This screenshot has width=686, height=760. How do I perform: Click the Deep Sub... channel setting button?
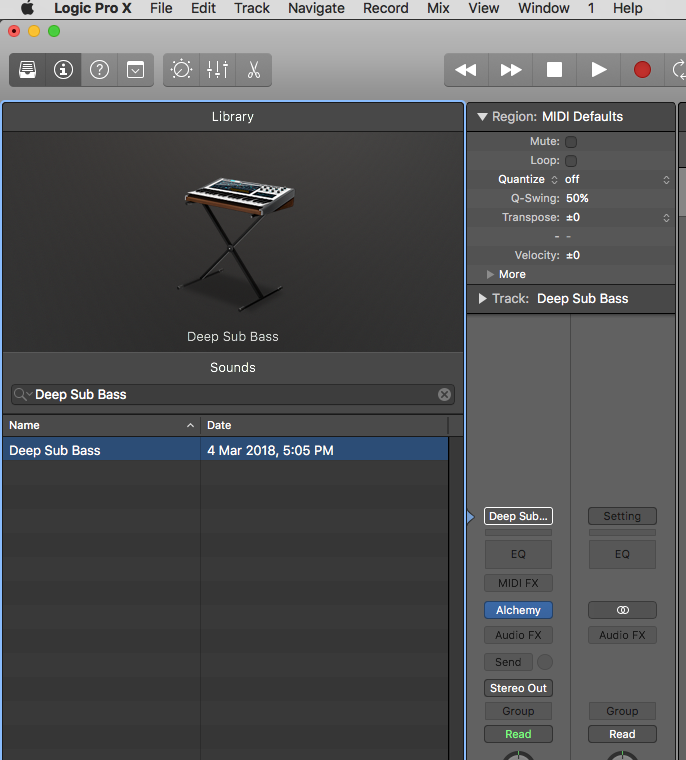(518, 517)
